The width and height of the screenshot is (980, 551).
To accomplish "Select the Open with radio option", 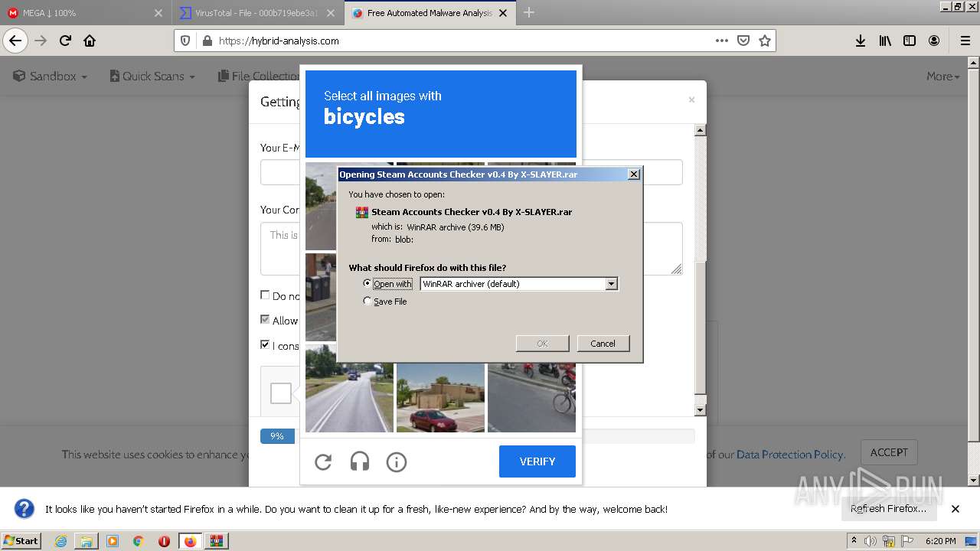I will tap(367, 283).
